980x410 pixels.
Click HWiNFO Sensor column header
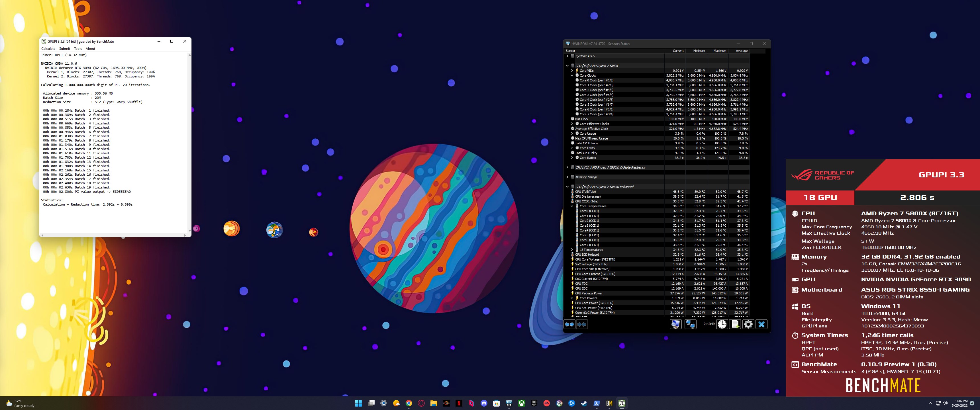tap(614, 51)
